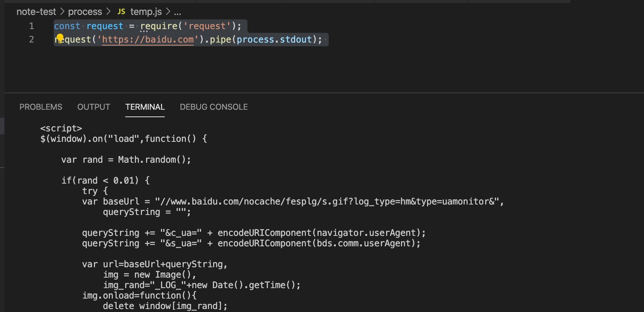The width and height of the screenshot is (644, 312).
Task: Select the temp.js breadcrumb file
Action: [x=146, y=12]
